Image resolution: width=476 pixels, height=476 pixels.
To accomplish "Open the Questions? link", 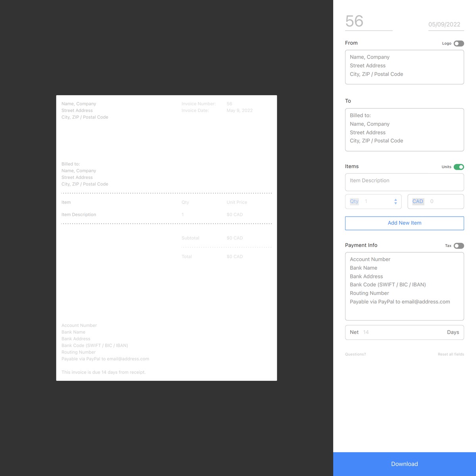I will [355, 354].
